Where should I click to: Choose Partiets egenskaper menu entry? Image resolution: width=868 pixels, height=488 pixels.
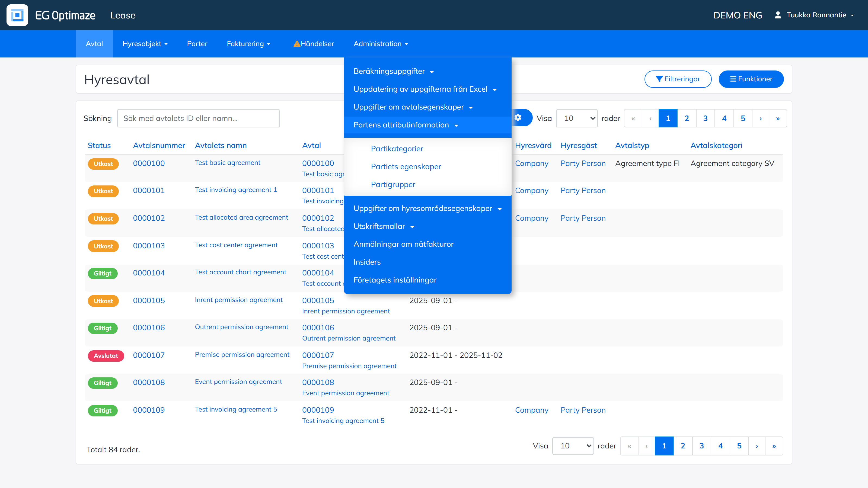(406, 167)
